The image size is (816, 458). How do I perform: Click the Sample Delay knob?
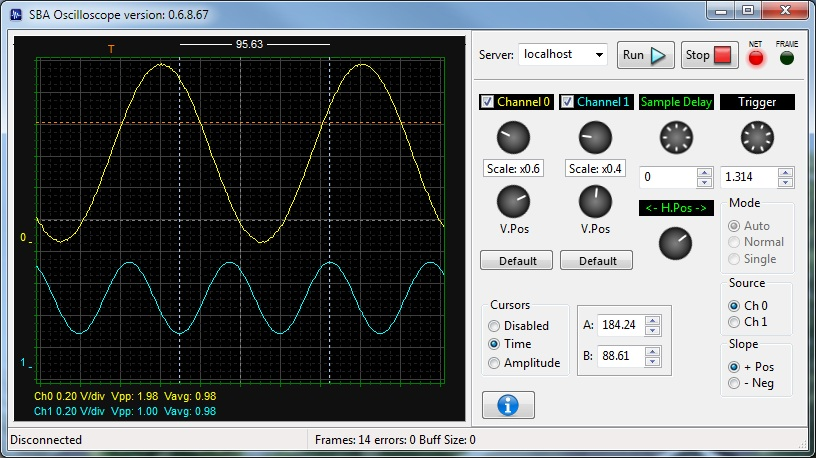point(676,137)
